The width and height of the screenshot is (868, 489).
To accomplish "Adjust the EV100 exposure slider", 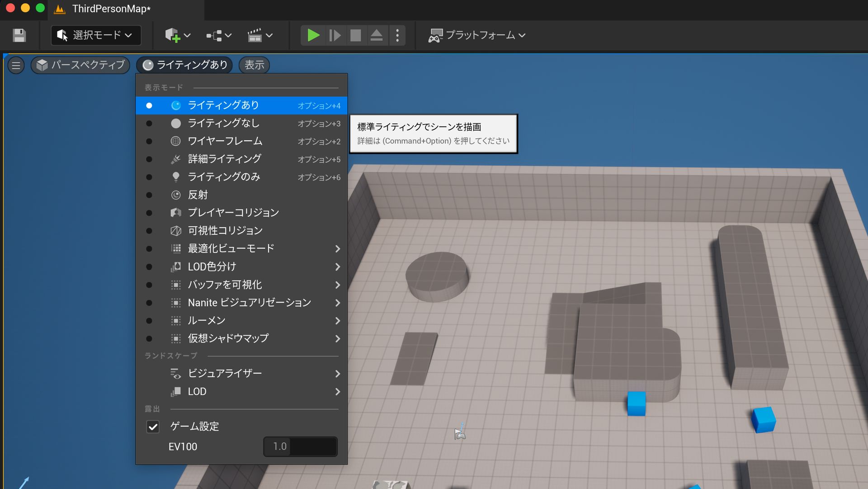I will point(300,446).
